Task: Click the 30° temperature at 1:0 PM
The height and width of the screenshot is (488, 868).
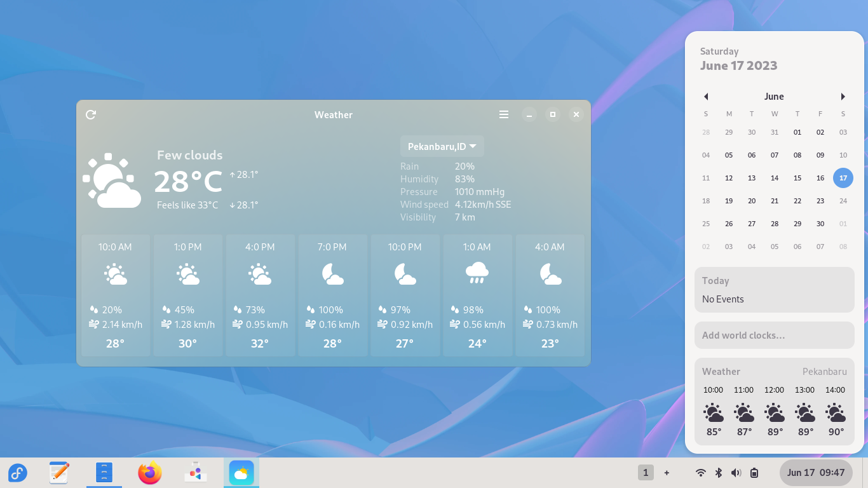Action: 188,344
